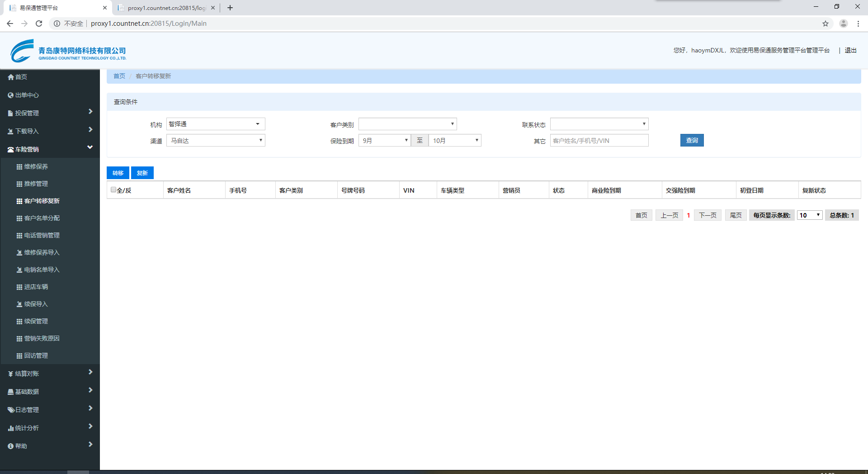Viewport: 868px width, 474px height.
Task: Collapse the 车险营销 menu chevron
Action: [90, 147]
